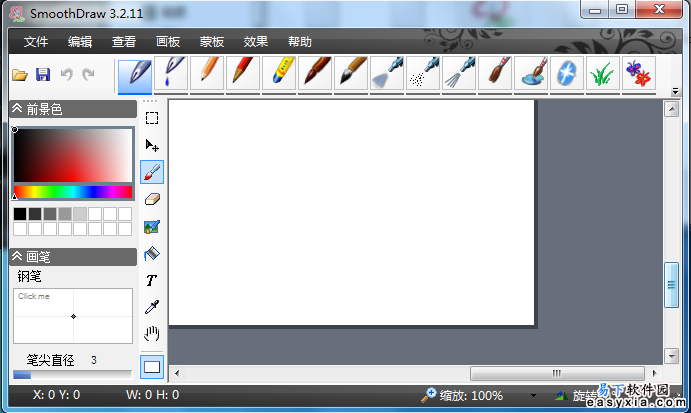Pick the dark gray second swatch
This screenshot has width=691, height=413.
[35, 214]
